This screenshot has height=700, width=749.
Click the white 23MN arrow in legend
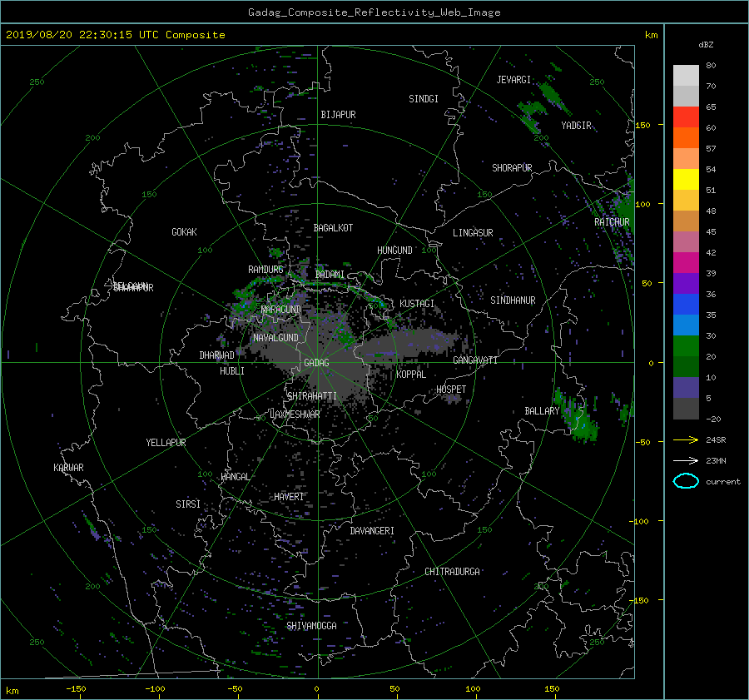686,460
